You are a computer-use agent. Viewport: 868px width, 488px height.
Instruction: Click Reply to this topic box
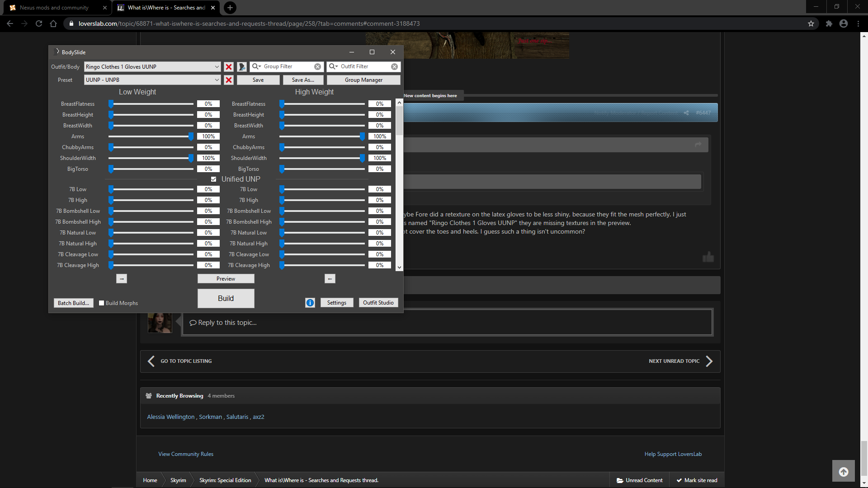(447, 323)
